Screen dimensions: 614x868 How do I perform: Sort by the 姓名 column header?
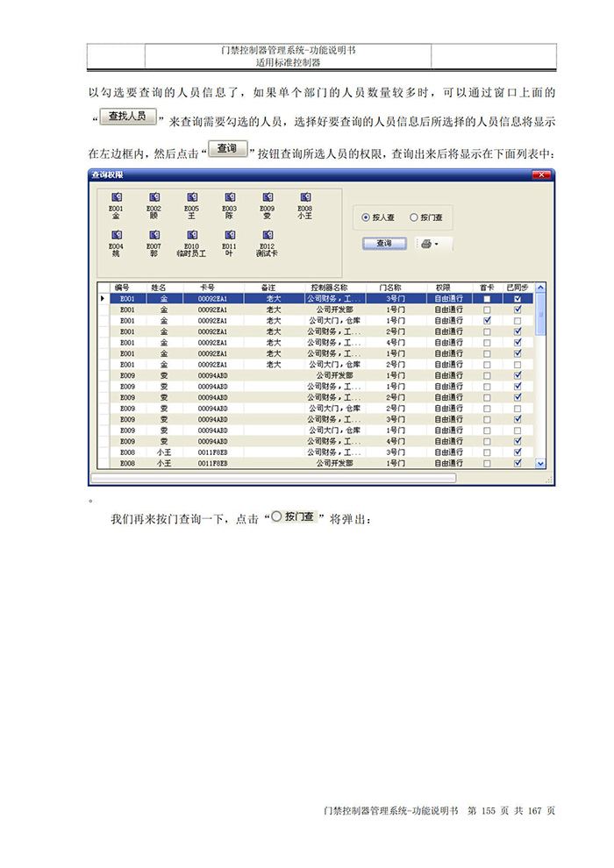[159, 288]
